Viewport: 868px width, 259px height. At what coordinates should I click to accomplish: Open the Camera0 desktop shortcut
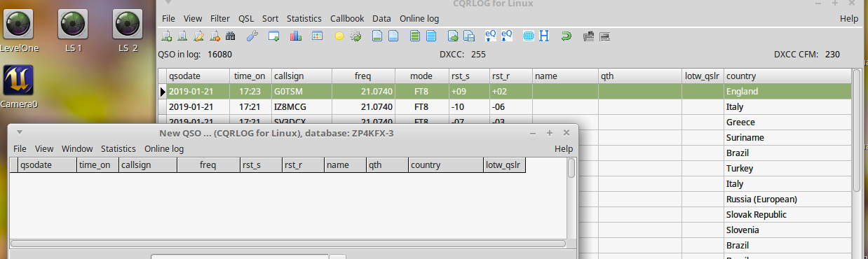point(19,87)
